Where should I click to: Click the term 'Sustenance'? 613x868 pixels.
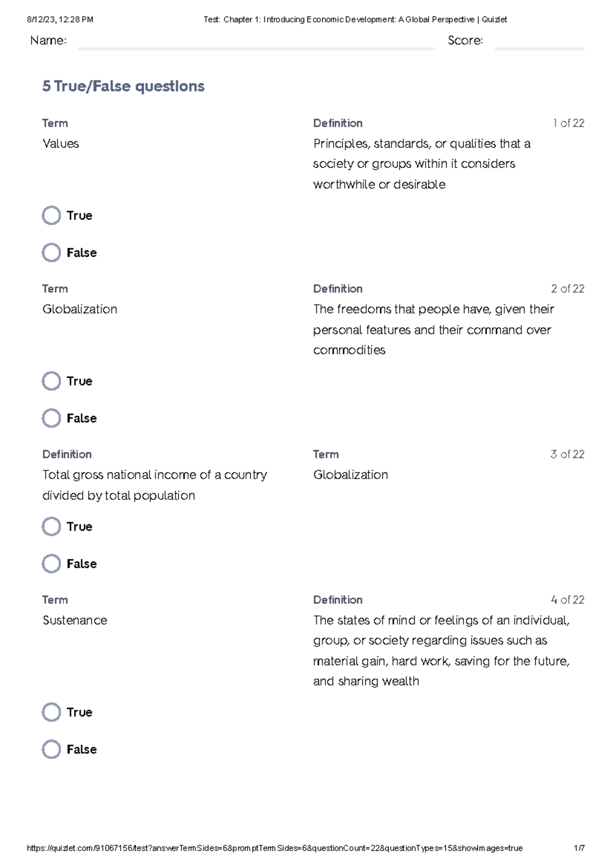pyautogui.click(x=75, y=620)
